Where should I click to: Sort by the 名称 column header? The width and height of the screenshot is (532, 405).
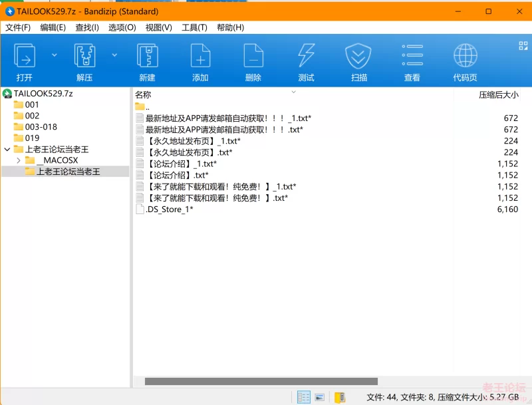tap(144, 94)
